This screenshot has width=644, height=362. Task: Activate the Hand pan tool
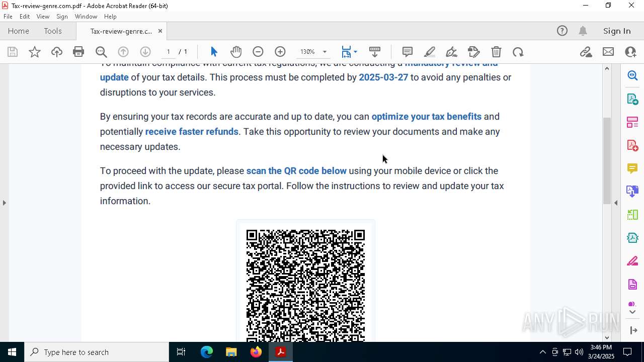click(236, 52)
